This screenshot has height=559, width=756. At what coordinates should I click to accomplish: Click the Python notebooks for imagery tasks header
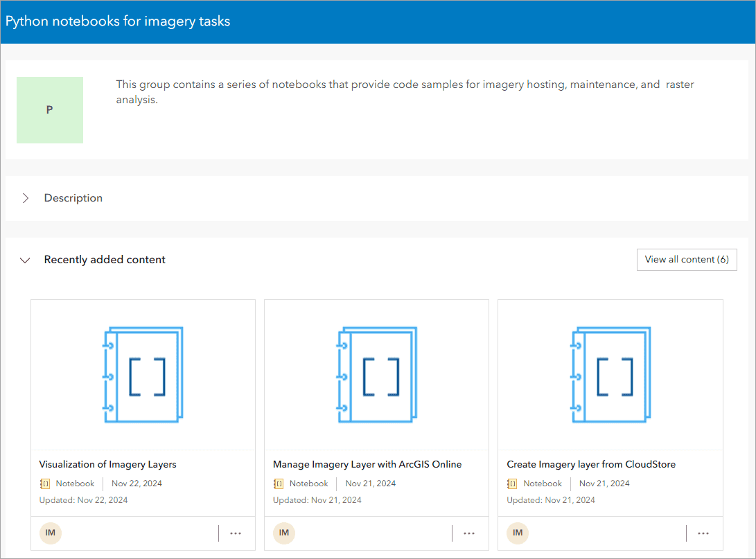[x=119, y=21]
